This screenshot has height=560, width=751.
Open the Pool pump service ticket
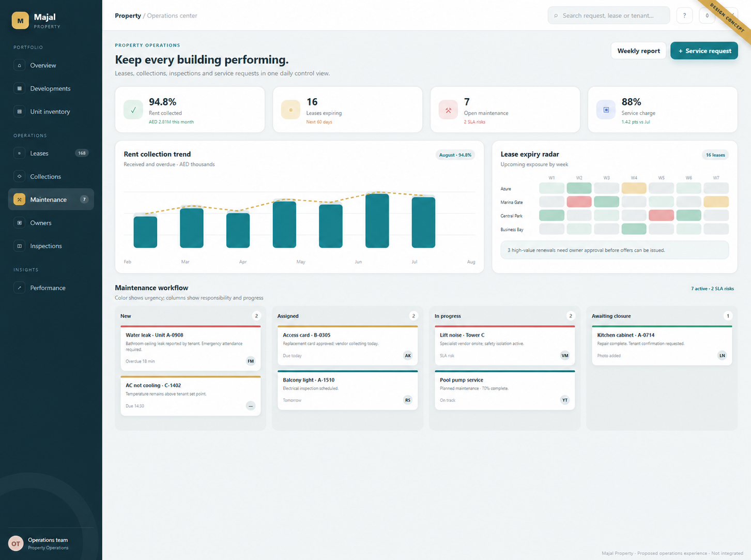[x=505, y=390]
